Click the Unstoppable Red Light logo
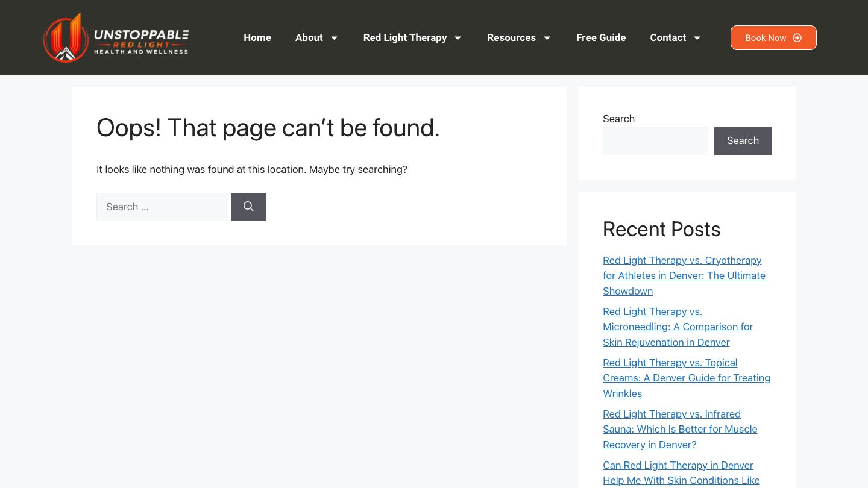 [116, 37]
